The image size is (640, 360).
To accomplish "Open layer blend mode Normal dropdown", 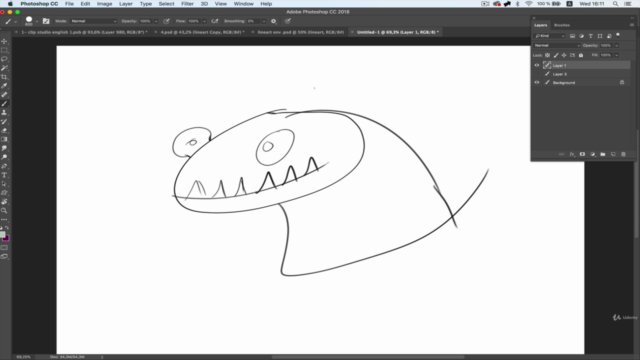I will pyautogui.click(x=557, y=45).
